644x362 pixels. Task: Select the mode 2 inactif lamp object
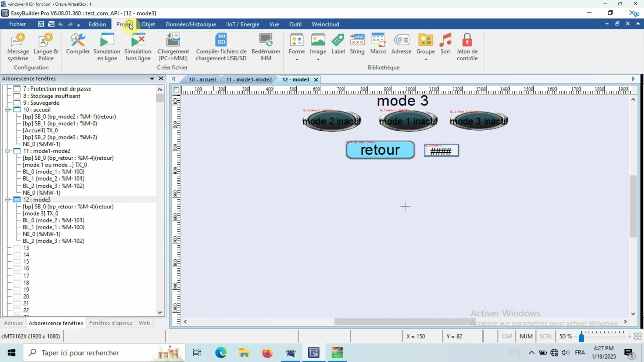(332, 121)
